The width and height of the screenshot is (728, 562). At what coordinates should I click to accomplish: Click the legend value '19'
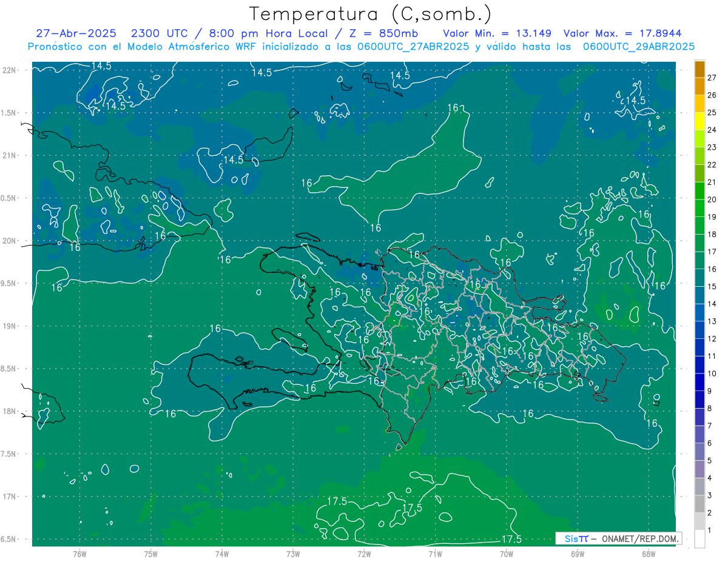click(712, 217)
